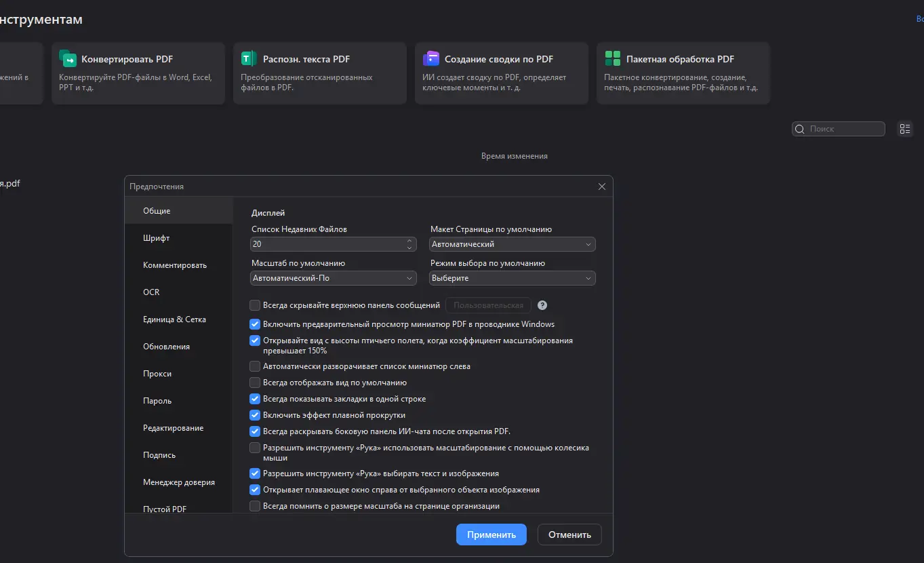Toggle the list view icon near search

click(x=904, y=129)
